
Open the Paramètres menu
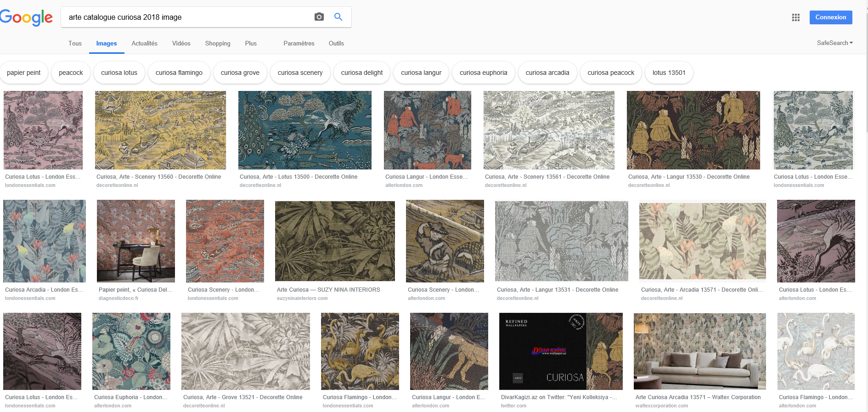pos(299,44)
